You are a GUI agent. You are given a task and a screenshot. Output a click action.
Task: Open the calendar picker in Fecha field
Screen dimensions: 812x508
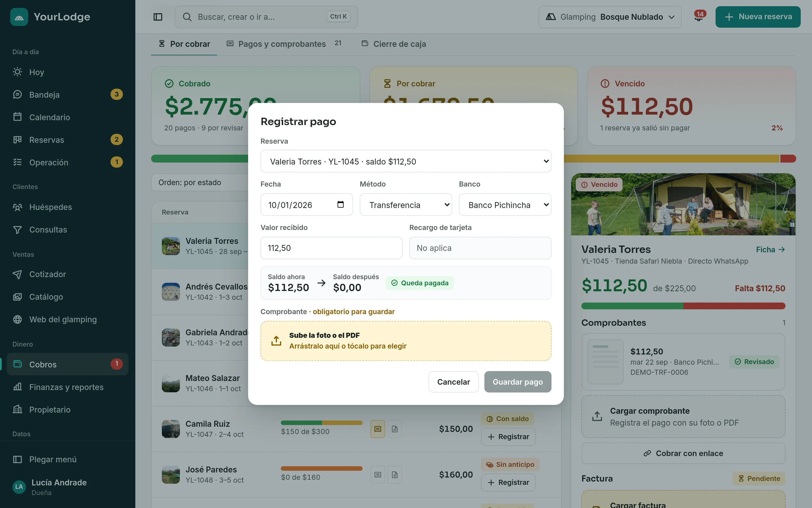340,204
